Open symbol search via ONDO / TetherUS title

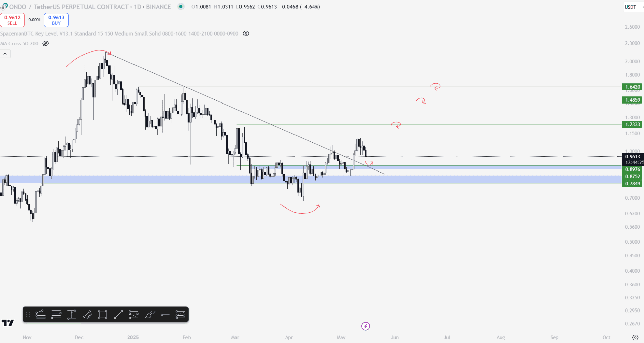69,7
